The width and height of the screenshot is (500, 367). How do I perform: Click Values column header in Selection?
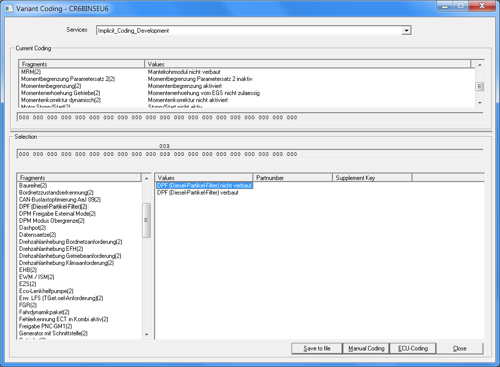pyautogui.click(x=204, y=178)
